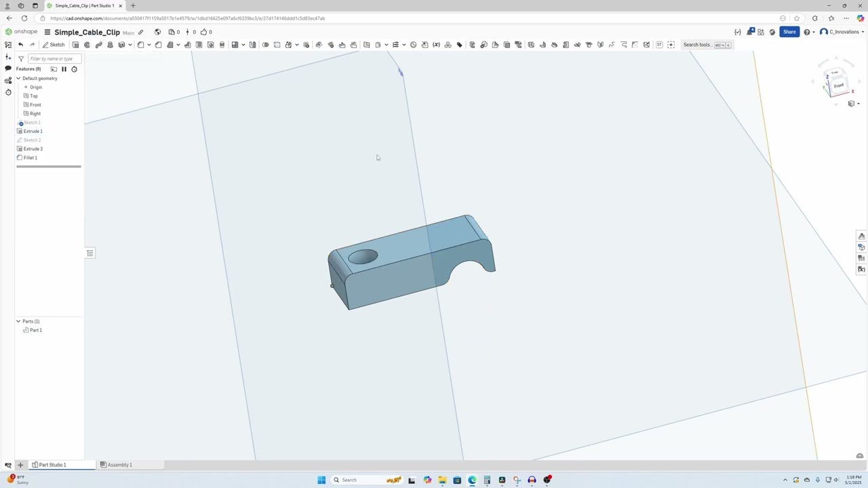This screenshot has height=488, width=868.
Task: Select the Right plane in feature tree
Action: click(x=35, y=113)
